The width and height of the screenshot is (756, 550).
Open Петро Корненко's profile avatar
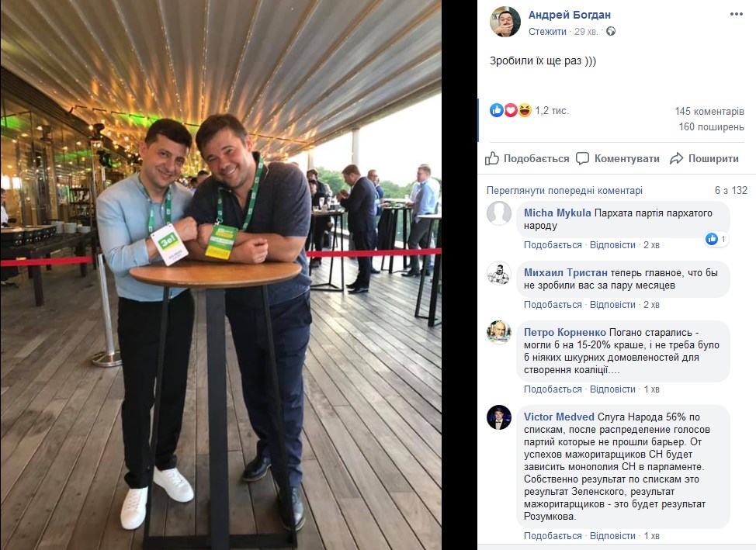tap(498, 333)
